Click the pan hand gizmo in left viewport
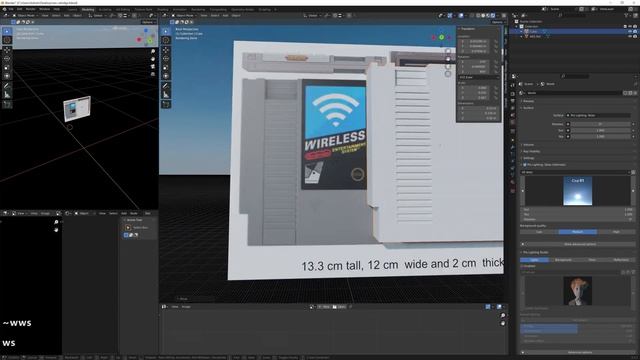This screenshot has width=640, height=360. click(x=153, y=59)
